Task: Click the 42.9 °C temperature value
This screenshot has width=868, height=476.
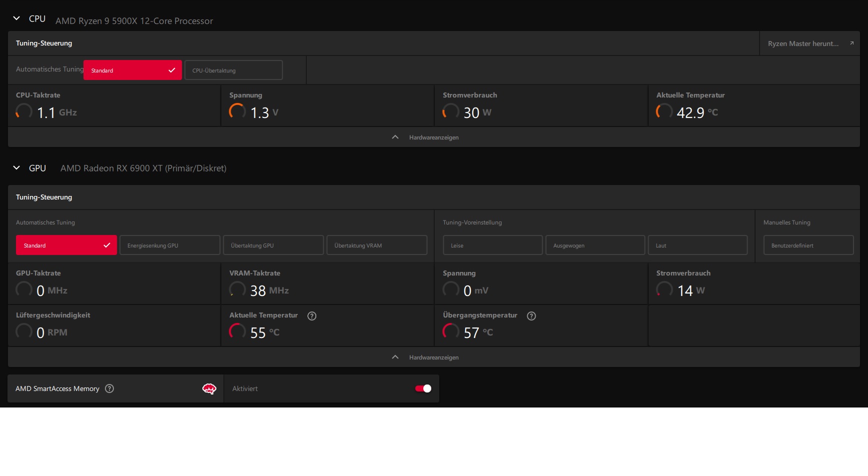Action: pos(697,112)
